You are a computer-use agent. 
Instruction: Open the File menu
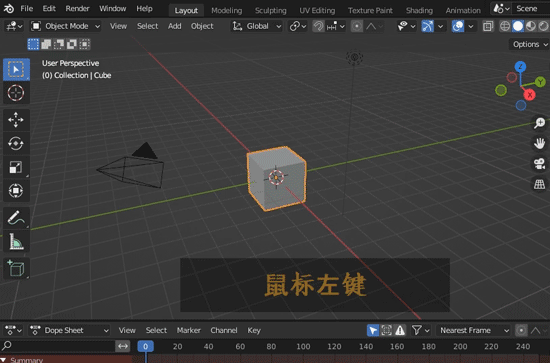[x=27, y=8]
